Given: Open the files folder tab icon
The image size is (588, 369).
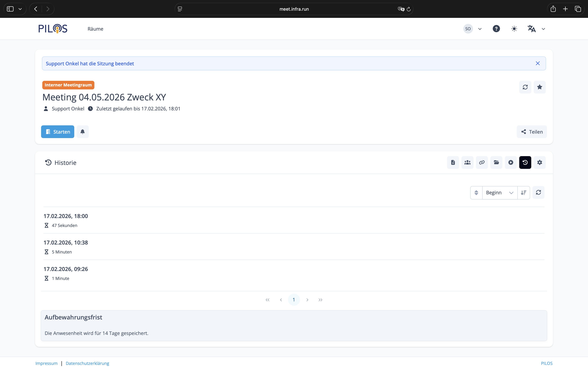Looking at the screenshot, I should pos(496,162).
